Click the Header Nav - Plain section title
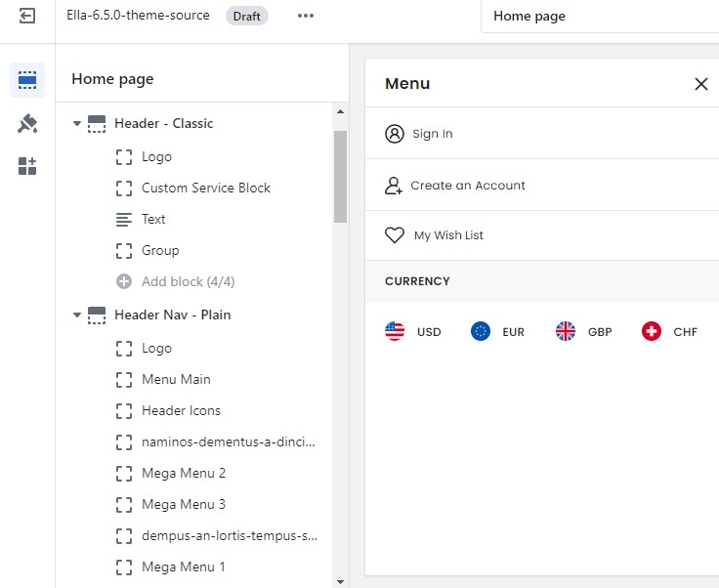 [x=172, y=315]
